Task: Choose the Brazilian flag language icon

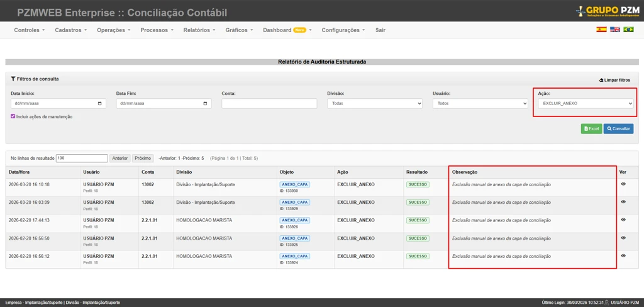Action: point(628,30)
